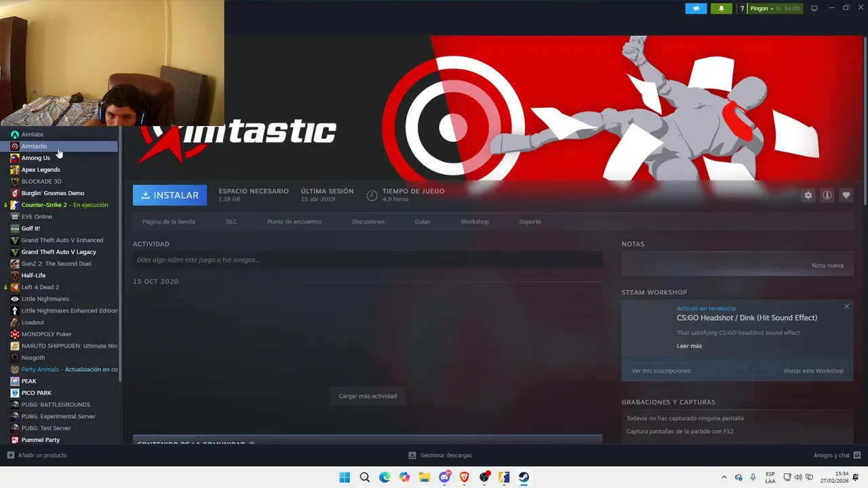Click the Golf It! game icon
868x488 pixels.
point(15,228)
